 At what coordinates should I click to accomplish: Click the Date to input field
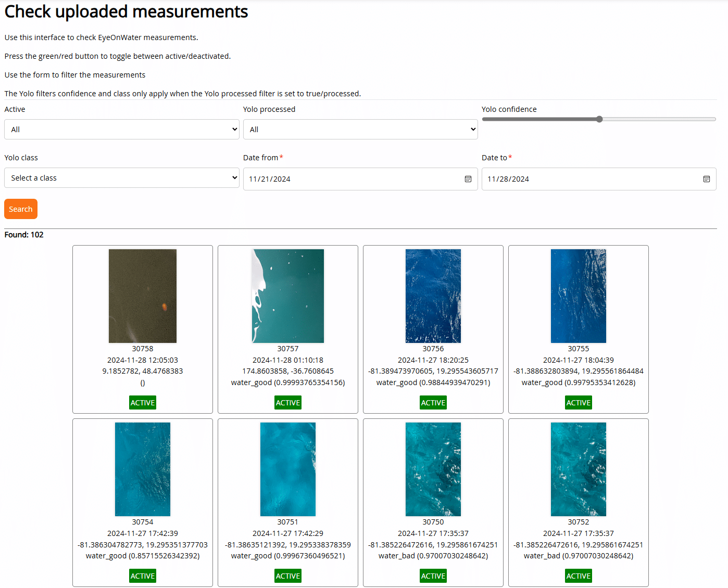[599, 179]
